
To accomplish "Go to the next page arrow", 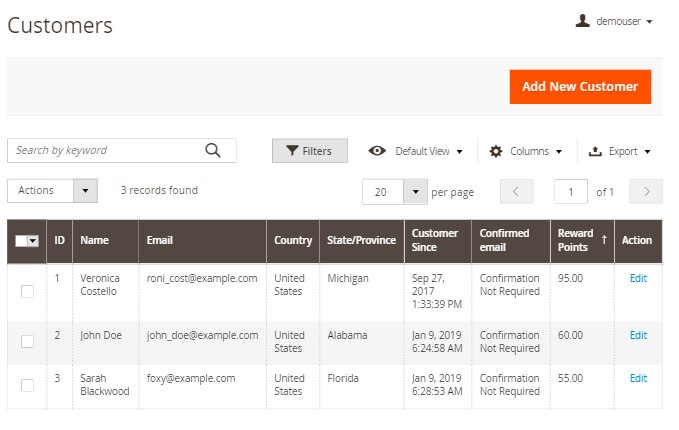I will [x=647, y=191].
